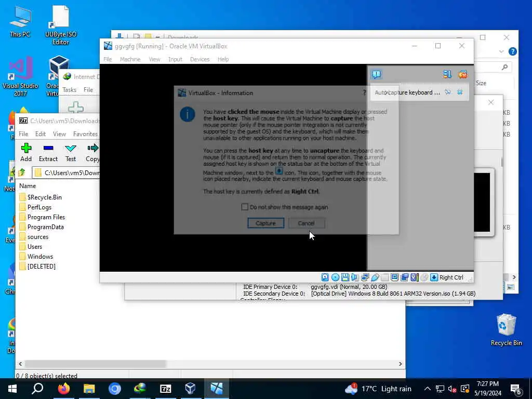Select the Program Files folder in 7-Zip
This screenshot has width=532, height=399.
coord(42,217)
